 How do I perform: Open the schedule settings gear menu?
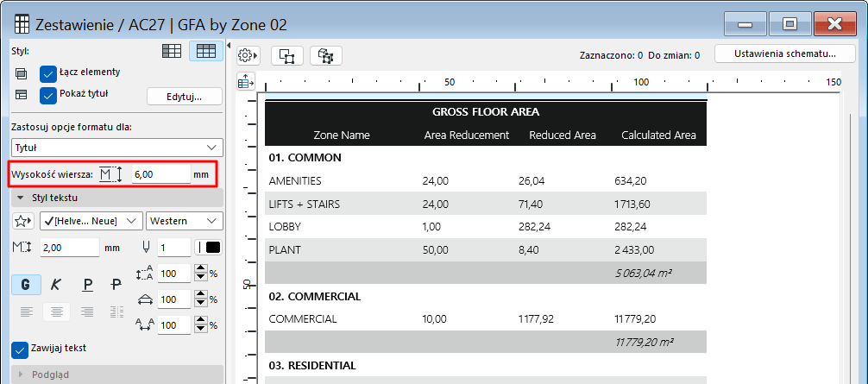[248, 55]
